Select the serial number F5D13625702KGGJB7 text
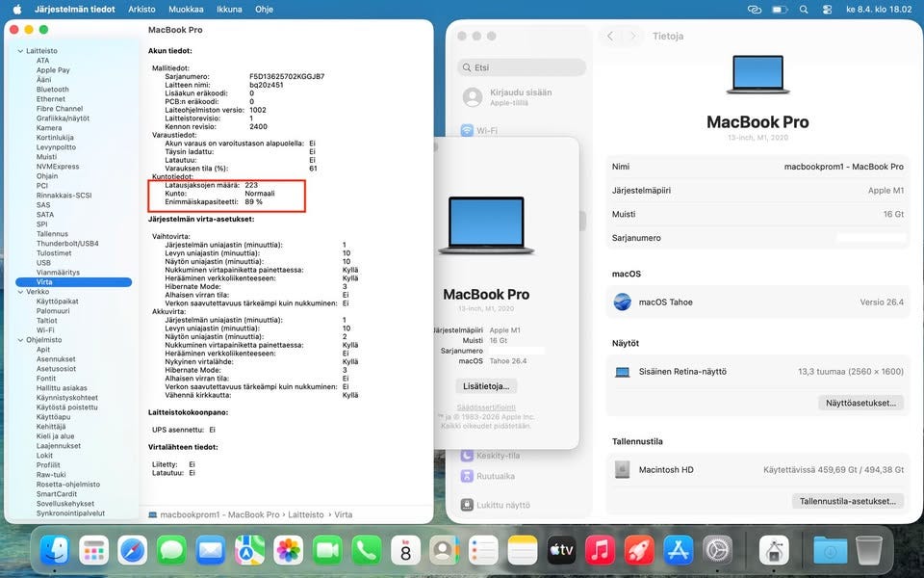 (x=287, y=77)
